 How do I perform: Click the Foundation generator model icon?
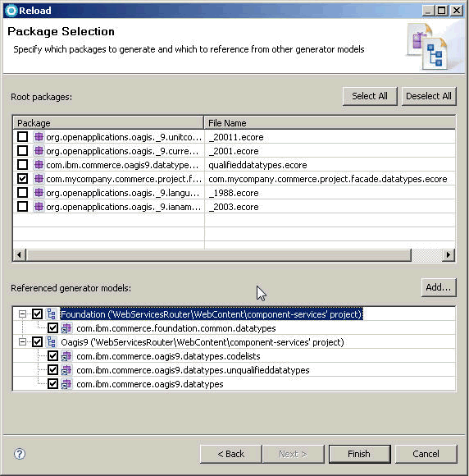pos(52,314)
